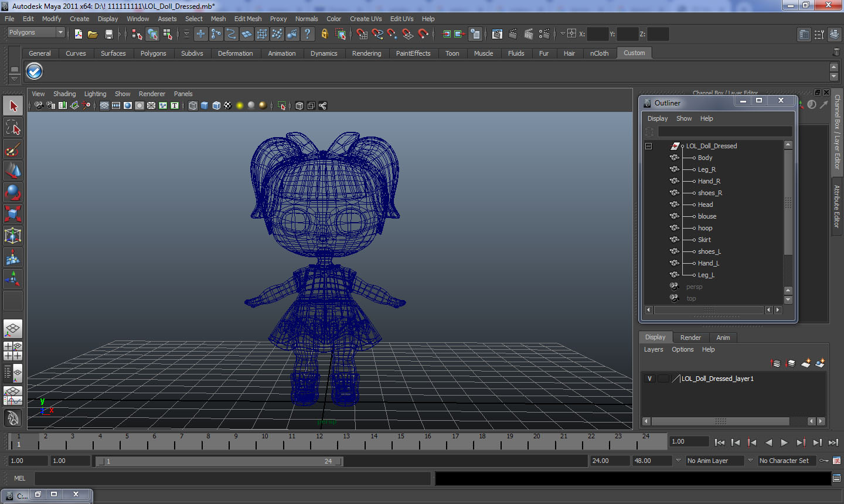The image size is (844, 504).
Task: Switch to four view layout
Action: pyautogui.click(x=13, y=351)
